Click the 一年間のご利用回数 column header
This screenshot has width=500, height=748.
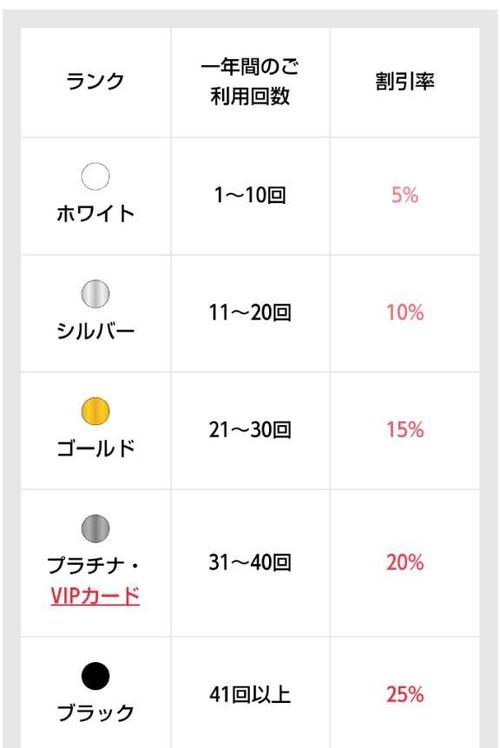[x=250, y=81]
